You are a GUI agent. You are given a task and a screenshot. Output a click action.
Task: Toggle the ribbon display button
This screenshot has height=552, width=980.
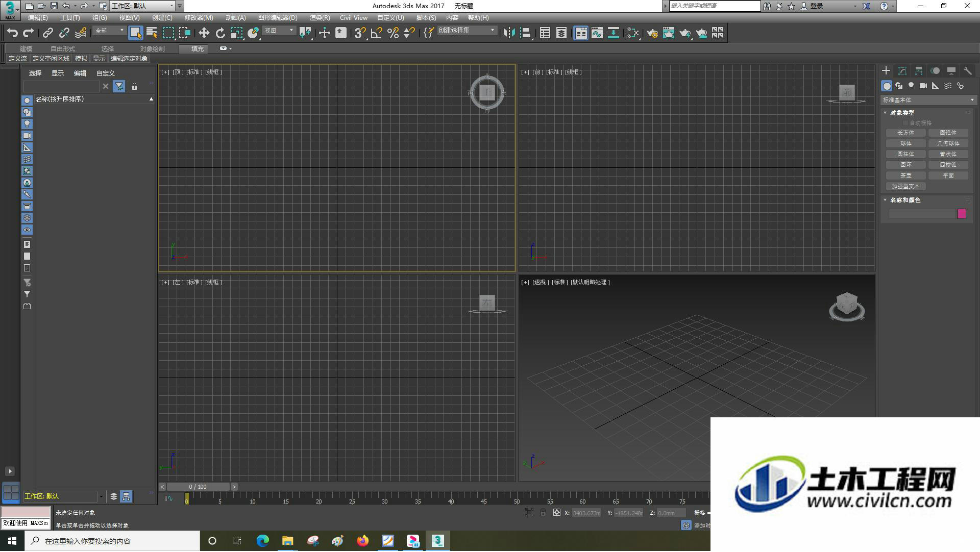(581, 33)
